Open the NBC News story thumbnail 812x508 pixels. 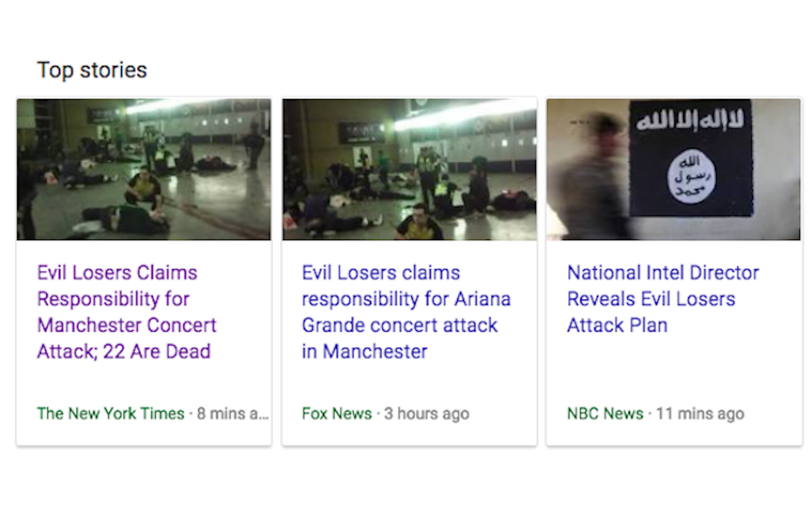tap(674, 169)
